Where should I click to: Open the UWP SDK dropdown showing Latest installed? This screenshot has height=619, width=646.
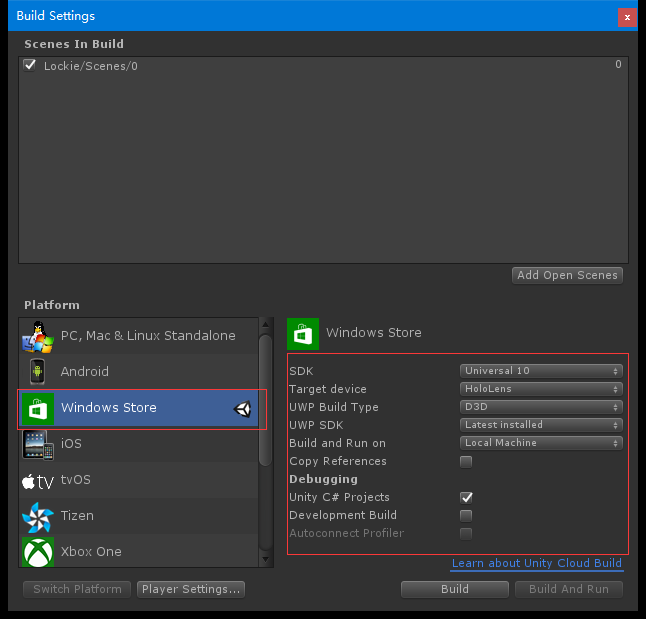click(x=541, y=425)
